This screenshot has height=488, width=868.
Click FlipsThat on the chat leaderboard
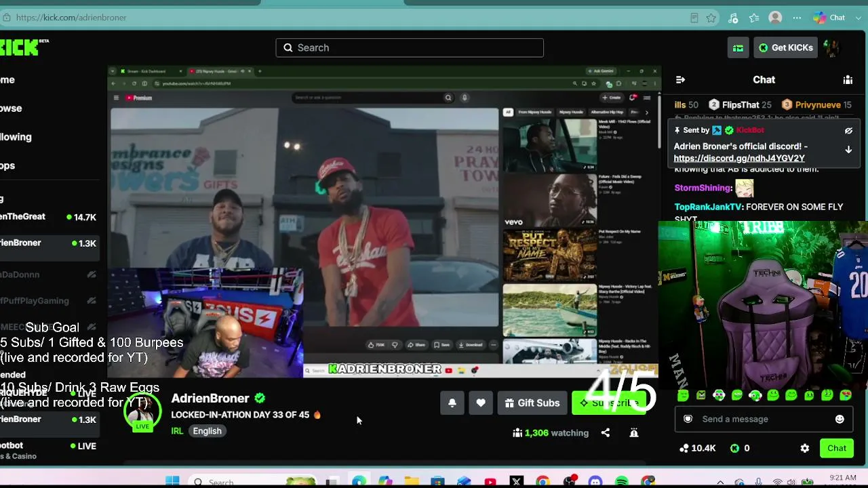coord(741,105)
